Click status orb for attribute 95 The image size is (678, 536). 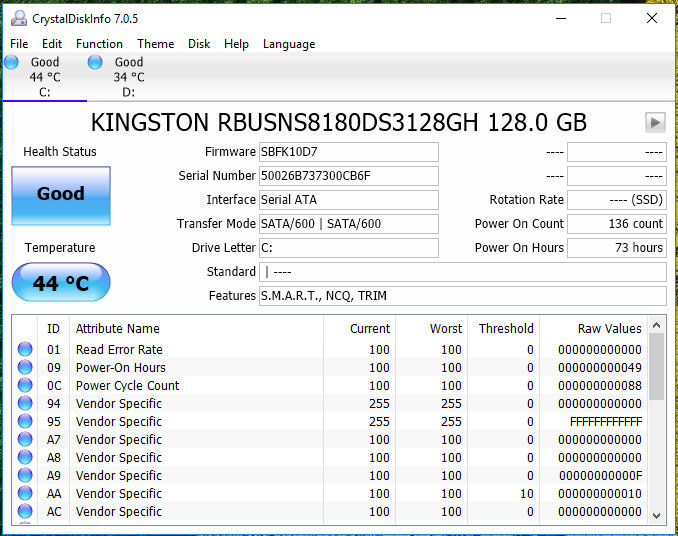pyautogui.click(x=25, y=421)
